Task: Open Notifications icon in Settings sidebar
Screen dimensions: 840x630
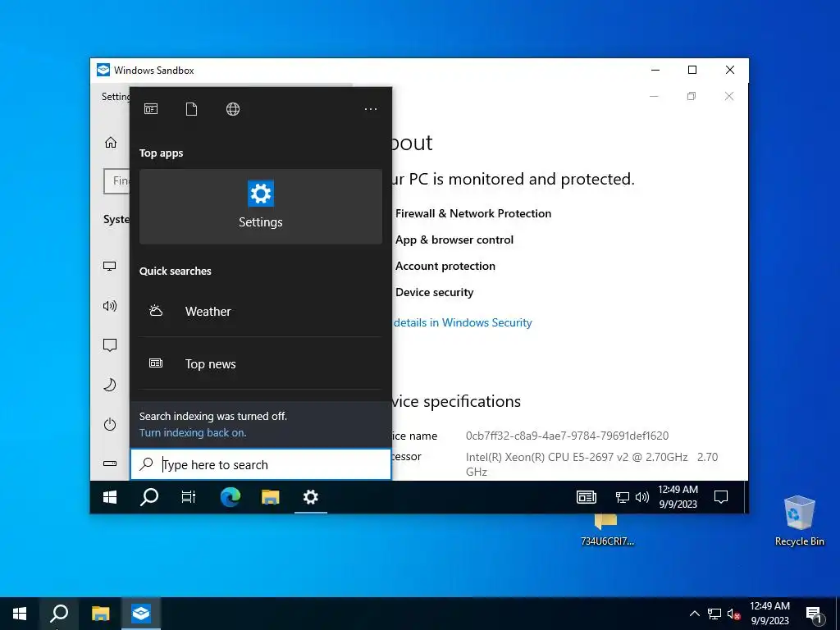Action: tap(110, 345)
